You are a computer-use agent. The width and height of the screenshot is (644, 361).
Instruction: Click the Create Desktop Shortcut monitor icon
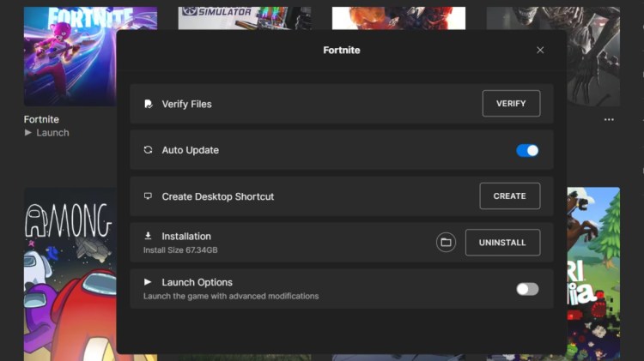[x=148, y=196]
